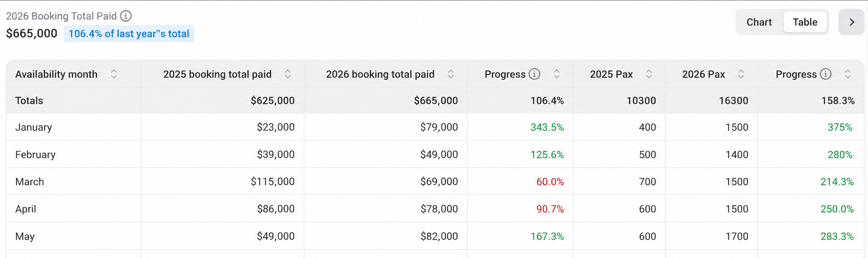Sort booking Progress column after 2026 booking
The image size is (868, 258).
(x=557, y=74)
